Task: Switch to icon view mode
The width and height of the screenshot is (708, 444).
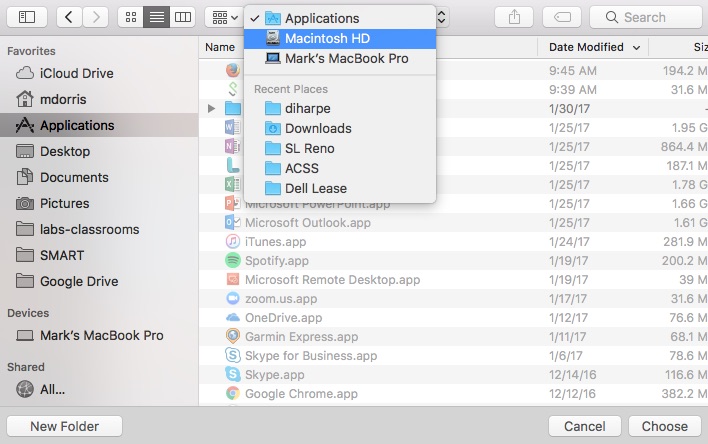Action: coord(130,17)
